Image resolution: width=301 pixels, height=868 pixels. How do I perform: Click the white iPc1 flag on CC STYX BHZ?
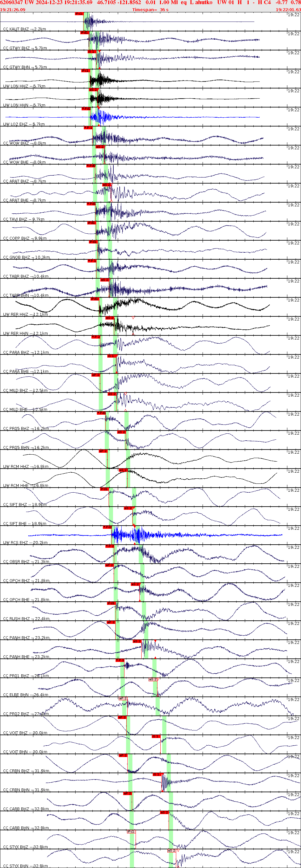[131, 832]
